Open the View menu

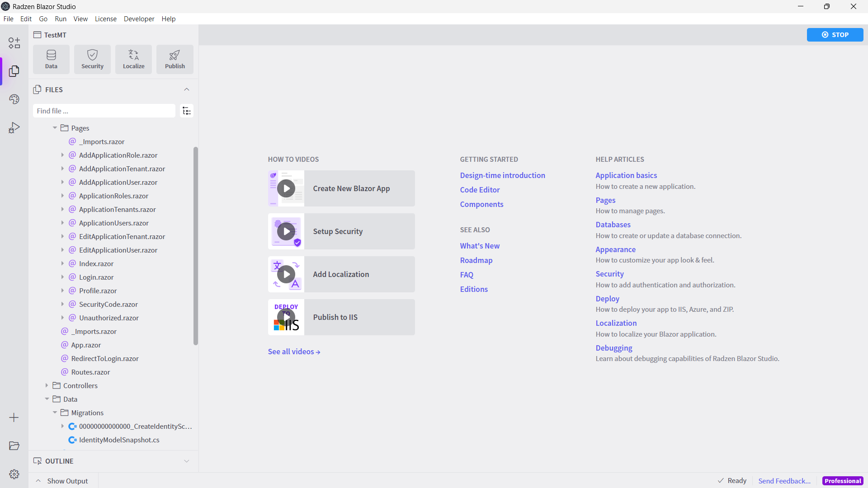pos(80,19)
